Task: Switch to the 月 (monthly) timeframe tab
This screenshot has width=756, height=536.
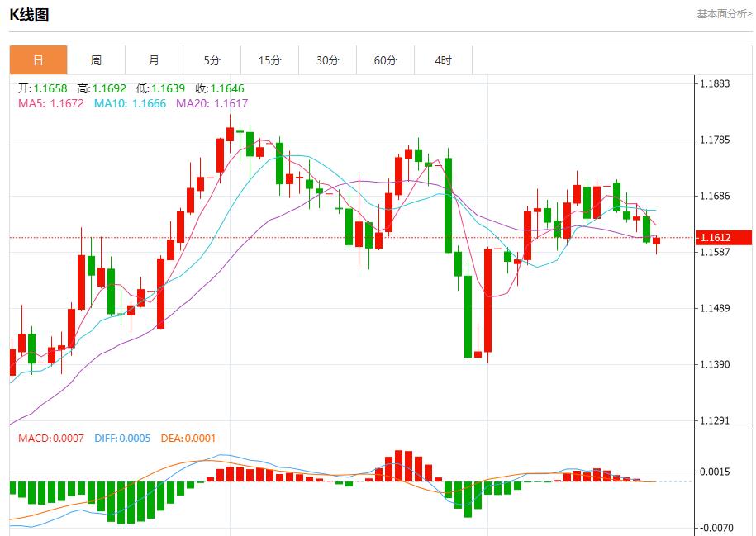Action: (155, 60)
